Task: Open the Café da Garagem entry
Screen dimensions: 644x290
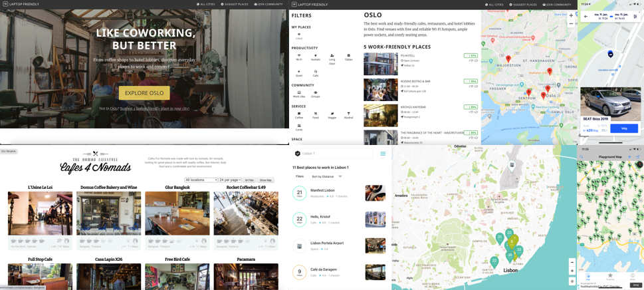Action: pos(339,272)
